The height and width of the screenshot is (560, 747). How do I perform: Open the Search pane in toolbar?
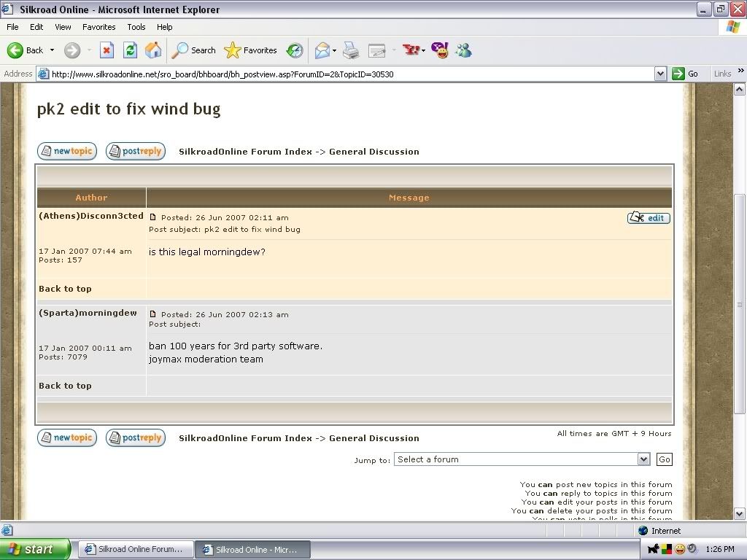(194, 50)
